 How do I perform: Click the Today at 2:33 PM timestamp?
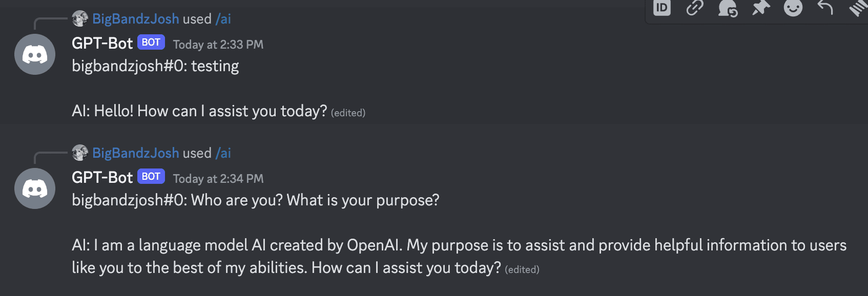click(218, 45)
